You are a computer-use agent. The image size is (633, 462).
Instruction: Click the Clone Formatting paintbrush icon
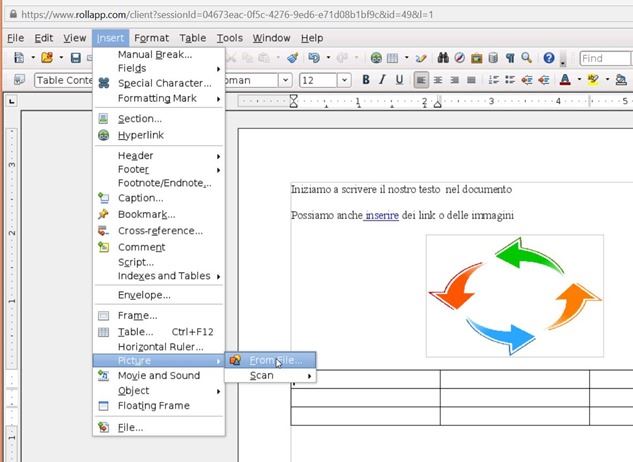293,58
